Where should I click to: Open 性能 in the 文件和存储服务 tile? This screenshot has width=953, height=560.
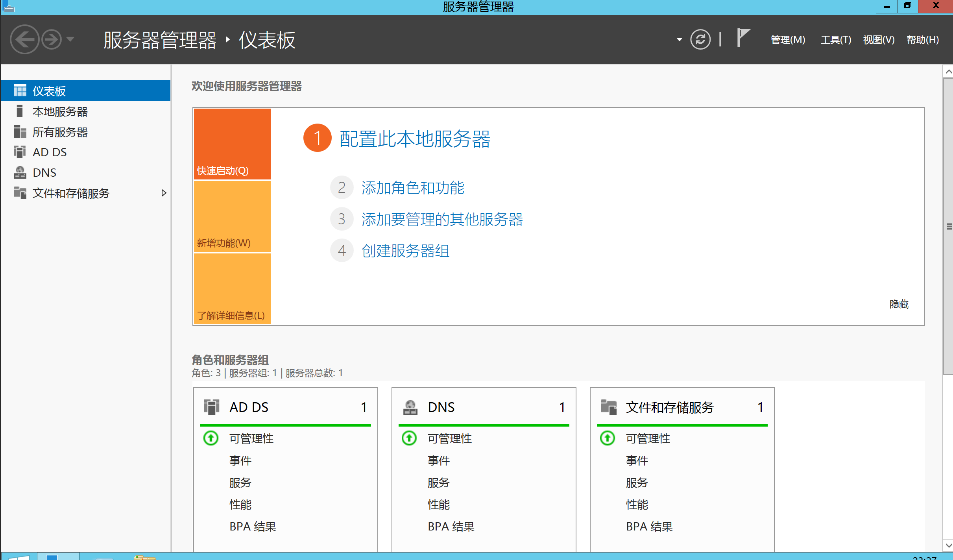pos(637,505)
